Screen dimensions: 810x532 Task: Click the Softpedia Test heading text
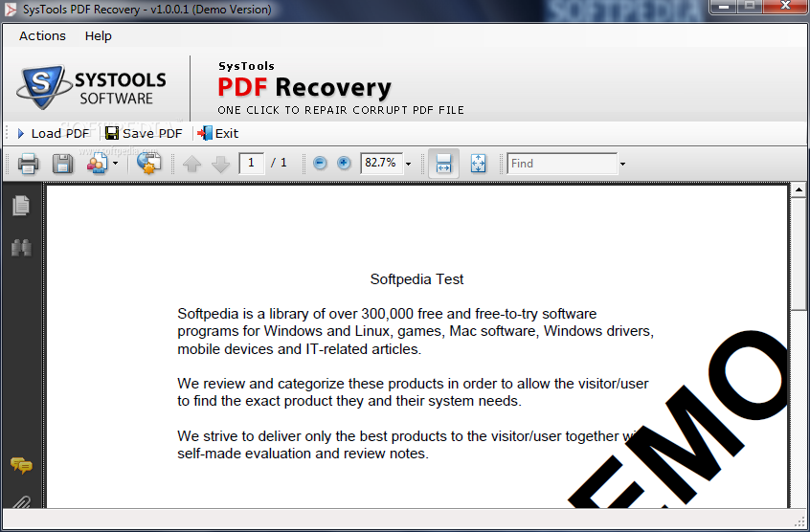416,279
